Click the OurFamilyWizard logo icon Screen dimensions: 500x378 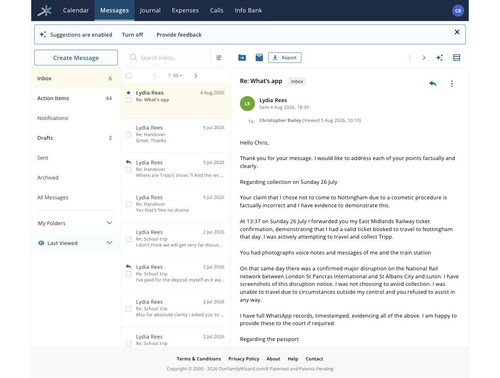click(x=45, y=10)
